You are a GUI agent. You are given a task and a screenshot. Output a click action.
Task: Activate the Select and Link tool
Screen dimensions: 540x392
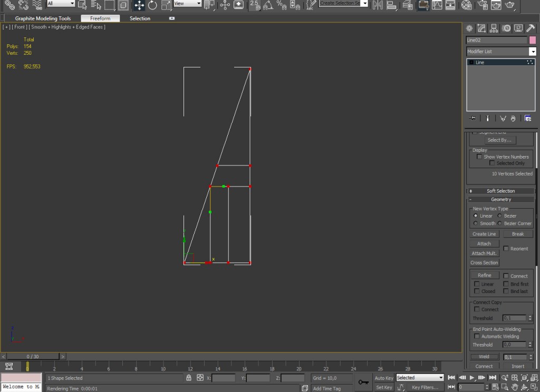[x=9, y=5]
